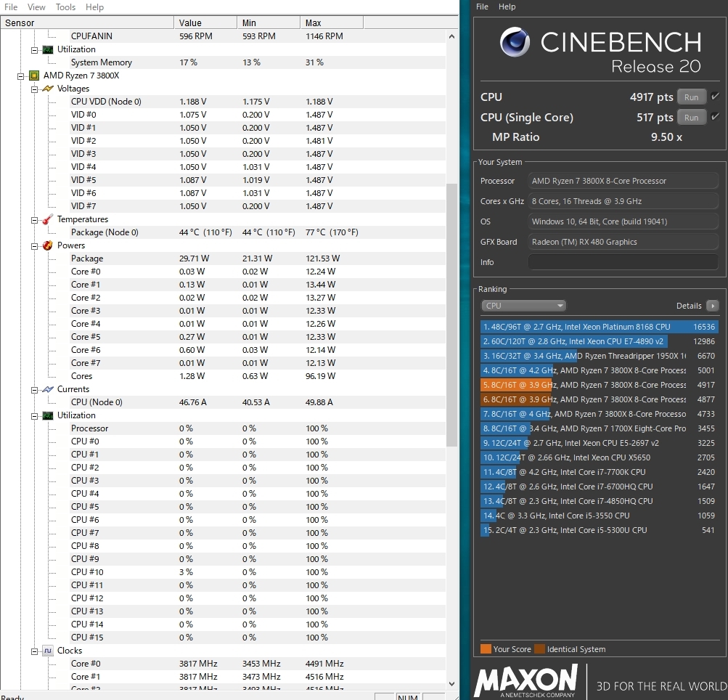Collapse the AMD Ryzen 7 3800X tree node
Image resolution: width=728 pixels, height=700 pixels.
(20, 76)
